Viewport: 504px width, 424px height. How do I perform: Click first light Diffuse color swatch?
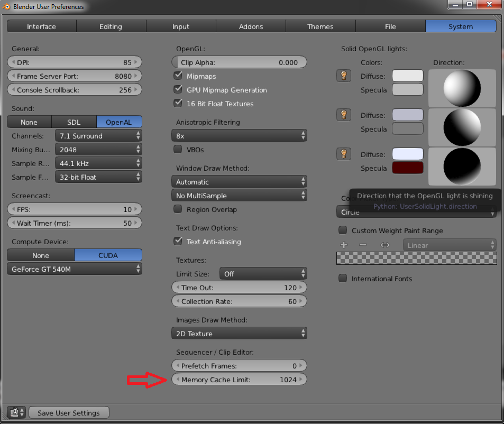[408, 76]
